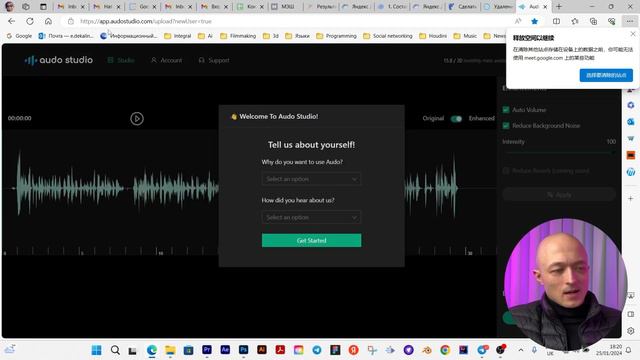Screen dimensions: 640x360
Task: Close the Edge popup notification
Action: [633, 34]
